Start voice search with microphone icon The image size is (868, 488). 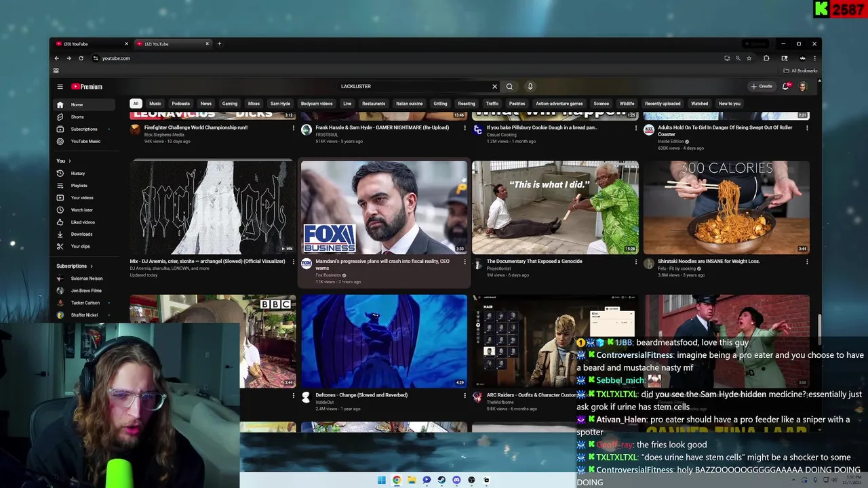tap(530, 86)
